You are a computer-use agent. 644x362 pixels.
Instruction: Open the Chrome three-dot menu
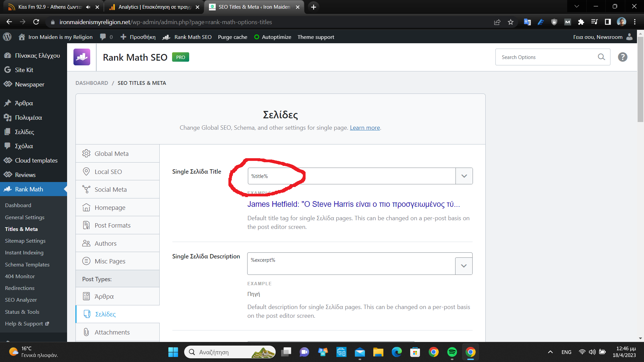pyautogui.click(x=635, y=22)
